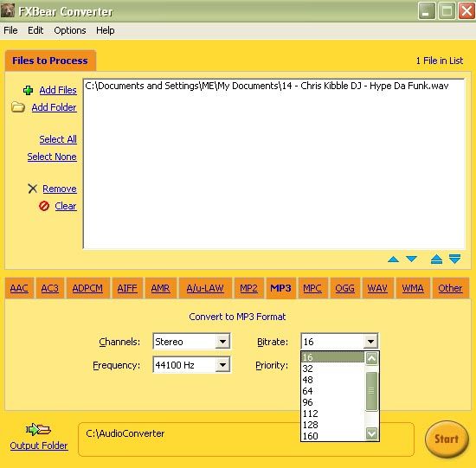Choose bitrate 112 in the list
Viewport: 476px width, 468px height.
tap(333, 414)
